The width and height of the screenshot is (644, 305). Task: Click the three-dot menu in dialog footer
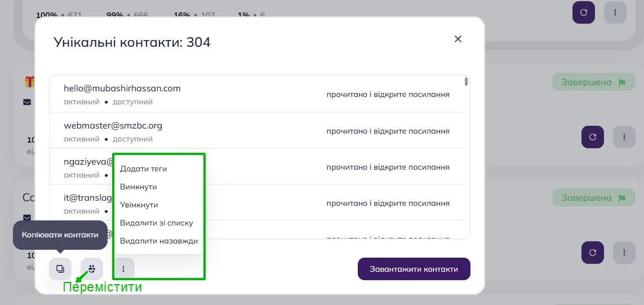click(123, 269)
